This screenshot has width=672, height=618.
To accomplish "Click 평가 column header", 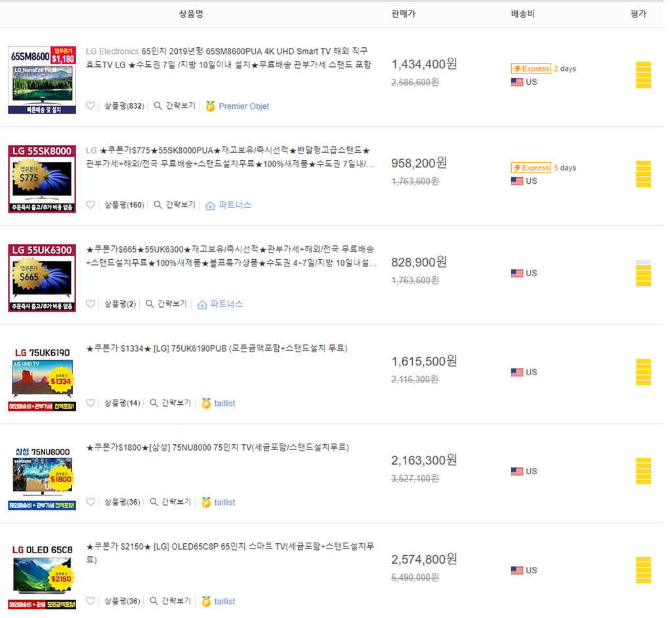I will (x=638, y=14).
